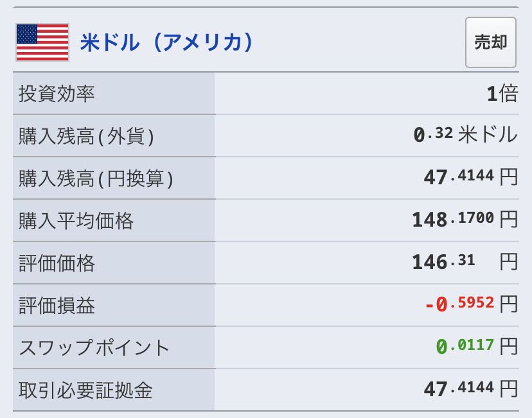Viewport: 532px width, 418px height.
Task: Click the 146.31 円 valuation price
Action: click(465, 262)
